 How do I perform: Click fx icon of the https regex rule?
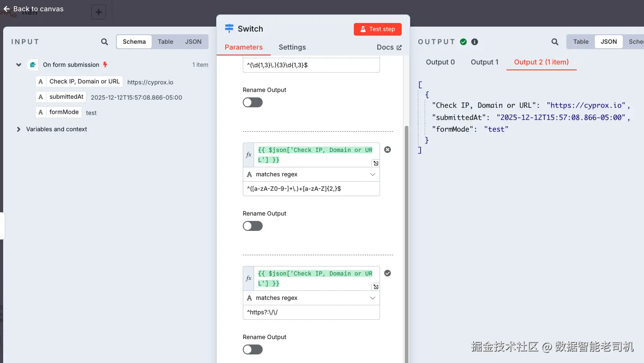point(249,278)
